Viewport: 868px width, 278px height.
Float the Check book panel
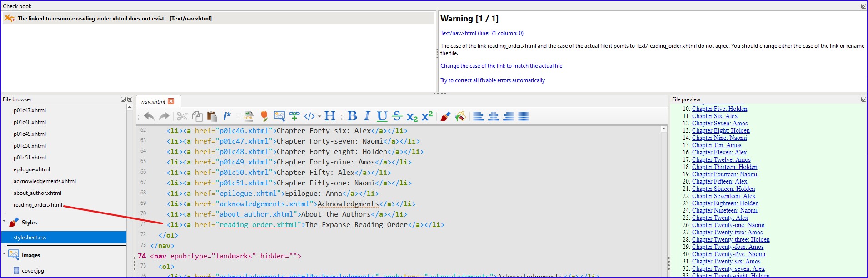(x=863, y=6)
